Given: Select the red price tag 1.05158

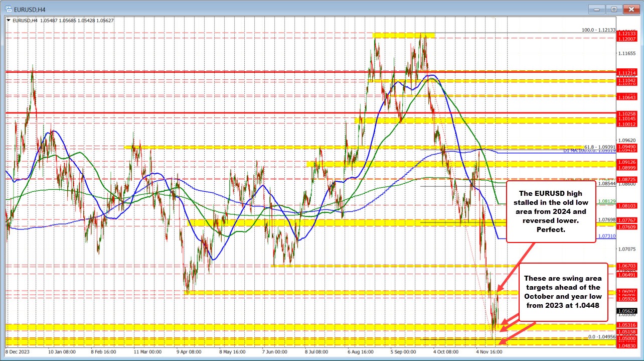Looking at the screenshot, I should pyautogui.click(x=627, y=332).
